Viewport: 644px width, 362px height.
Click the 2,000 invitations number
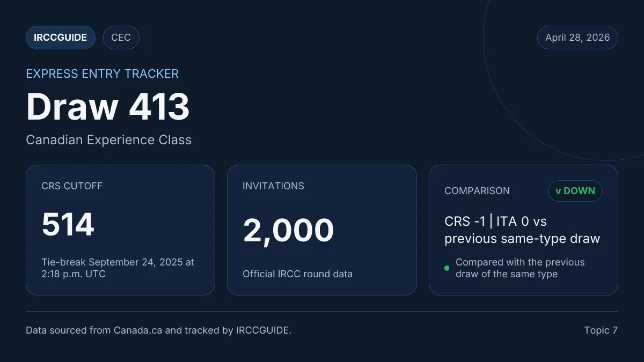[x=289, y=231]
